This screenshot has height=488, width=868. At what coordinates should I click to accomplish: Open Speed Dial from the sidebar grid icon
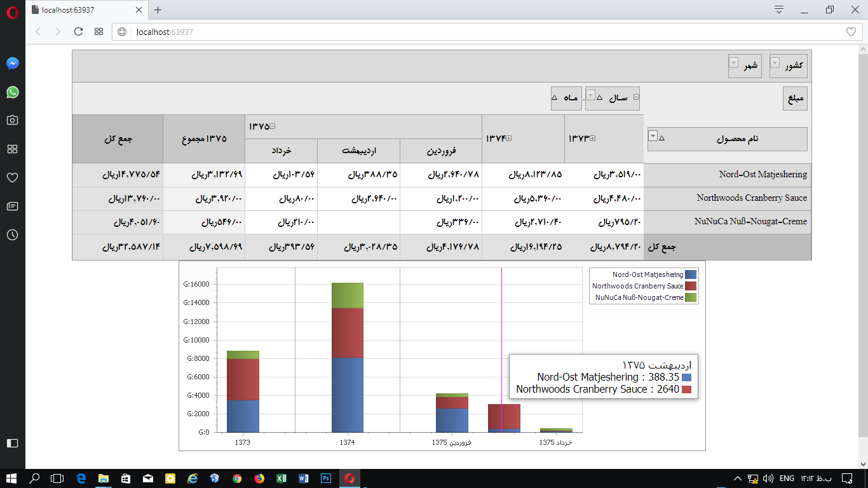point(12,148)
